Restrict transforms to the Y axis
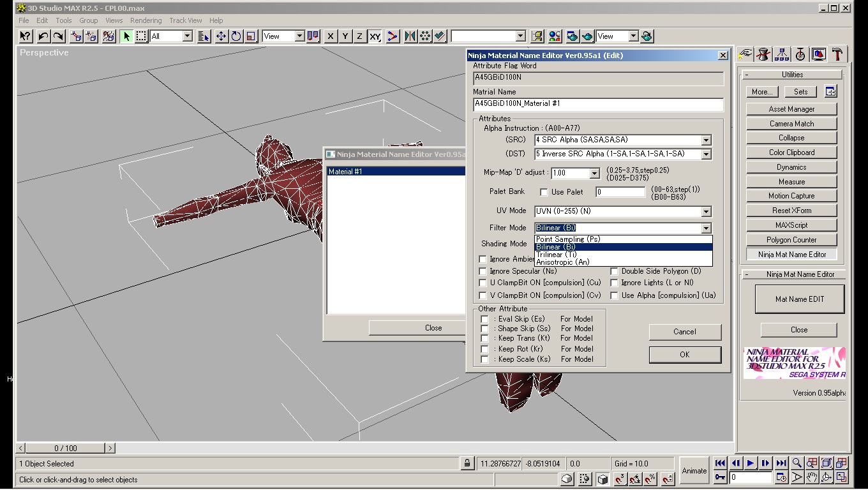The height and width of the screenshot is (490, 868). [x=345, y=36]
